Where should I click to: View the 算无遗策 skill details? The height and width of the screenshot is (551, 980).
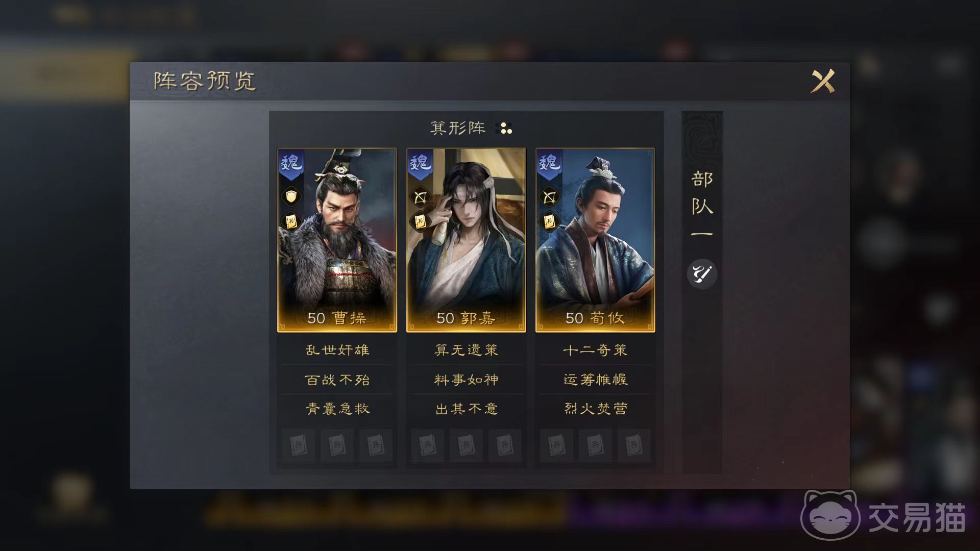467,350
